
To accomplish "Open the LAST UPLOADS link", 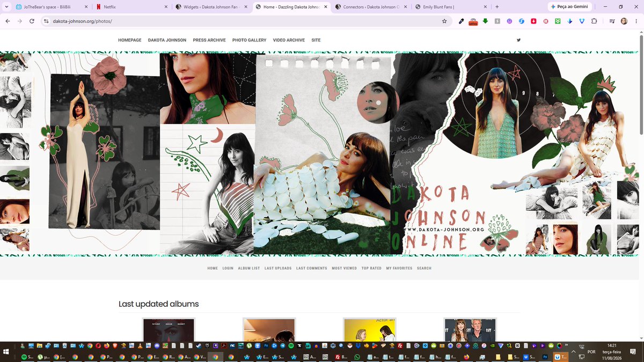I will (x=278, y=268).
